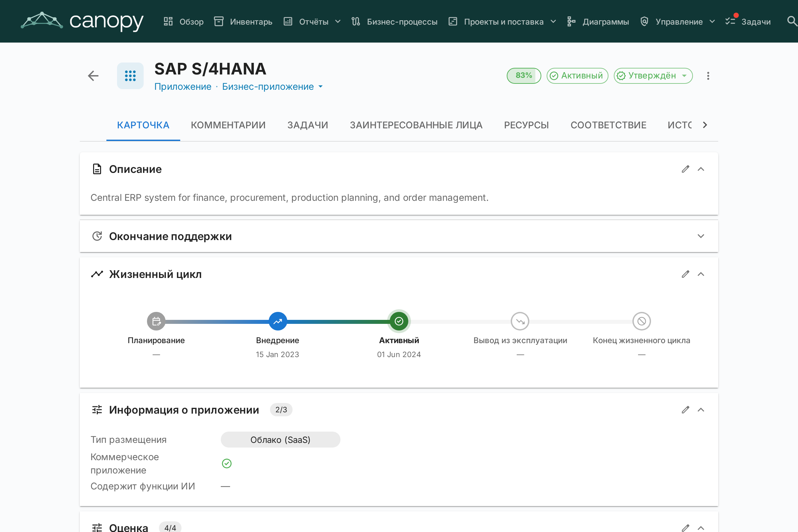Screen dimensions: 798x532
Task: Click the 4/4 counter badge on Оценка
Action: pyautogui.click(x=170, y=528)
